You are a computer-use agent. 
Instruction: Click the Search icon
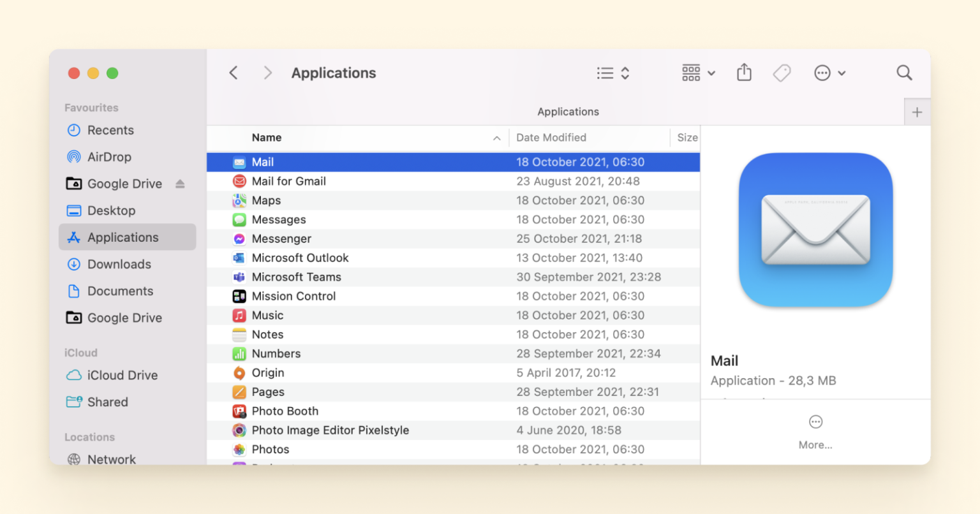coord(904,73)
